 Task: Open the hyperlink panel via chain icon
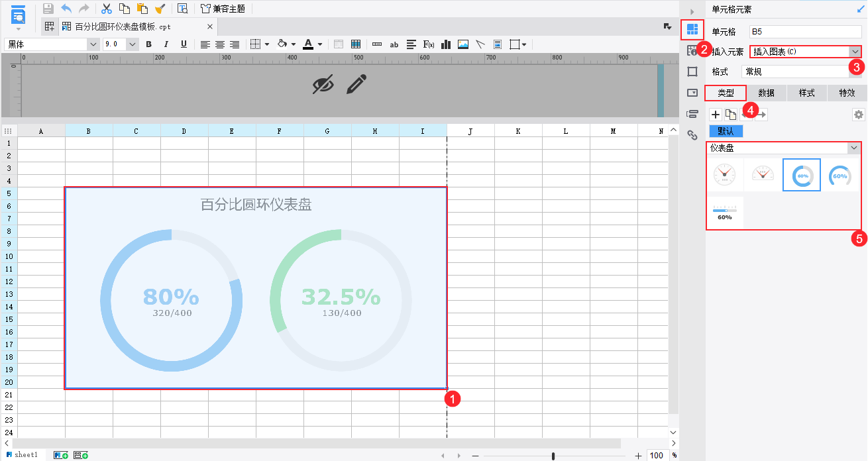(692, 135)
